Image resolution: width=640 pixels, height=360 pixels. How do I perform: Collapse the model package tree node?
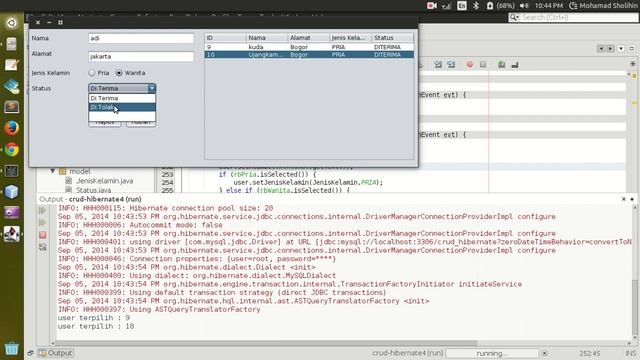tap(53, 171)
